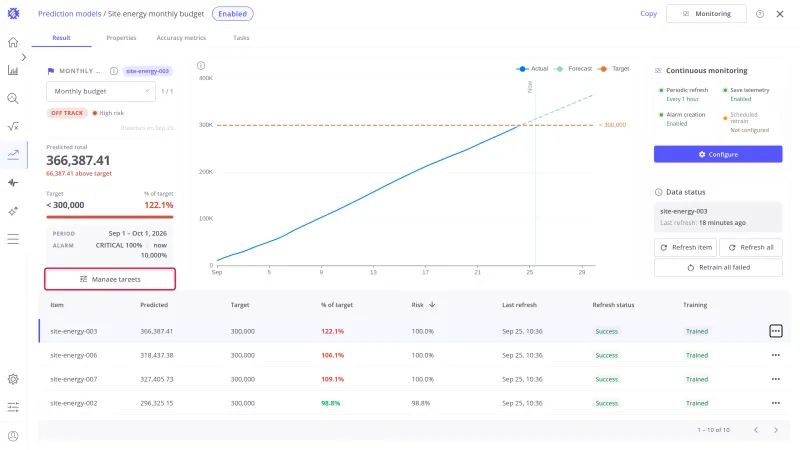Click the 98.8% green target value

coord(331,403)
